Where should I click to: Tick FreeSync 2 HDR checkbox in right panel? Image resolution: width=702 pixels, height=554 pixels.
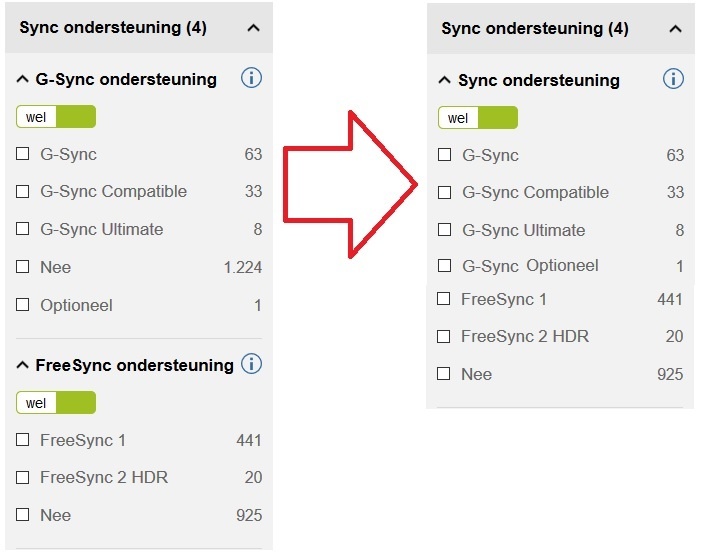(443, 336)
